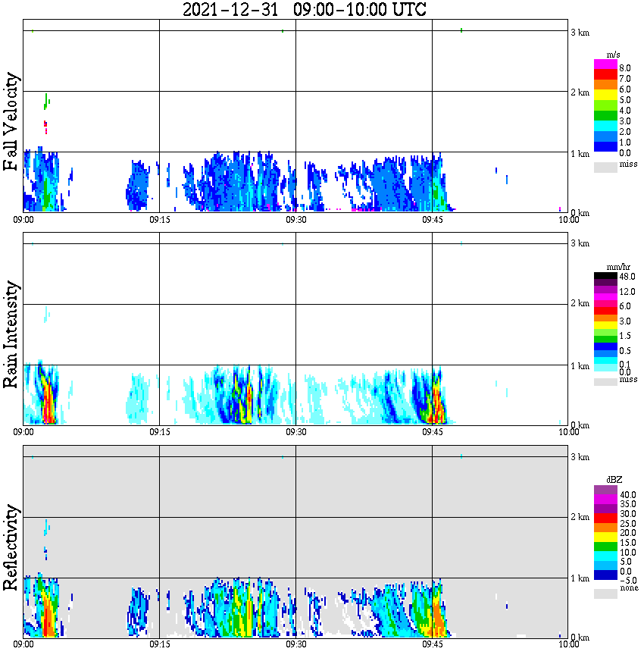Click the yellow swatch in the dBZ legend
Viewport: 644px width, 658px height.
click(x=605, y=537)
